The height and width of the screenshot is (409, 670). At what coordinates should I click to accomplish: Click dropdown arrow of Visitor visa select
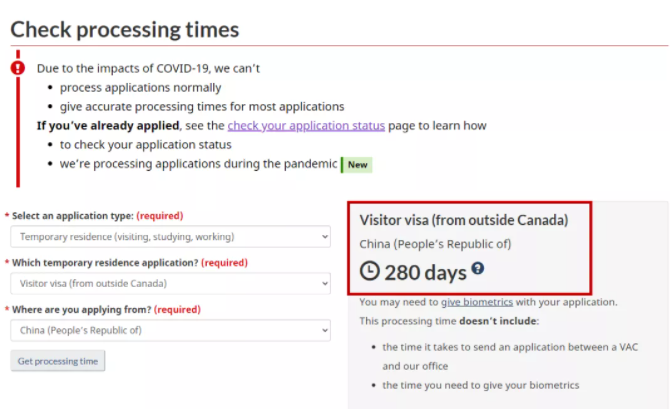[325, 284]
